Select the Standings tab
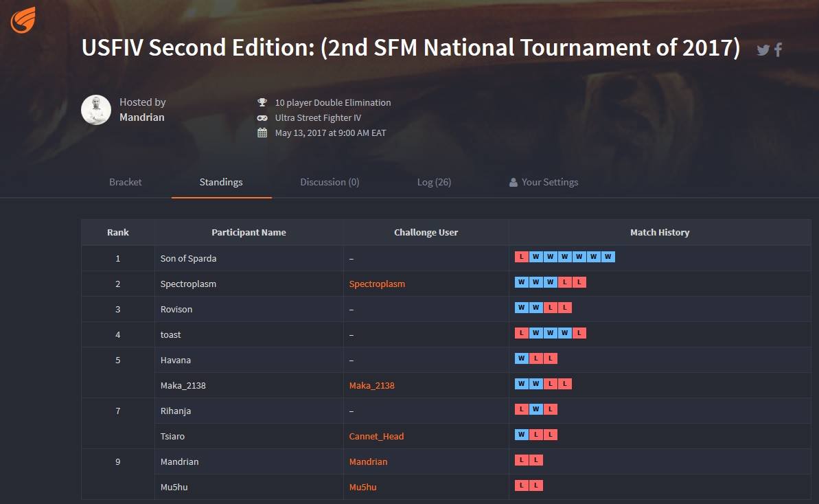The width and height of the screenshot is (819, 504). pyautogui.click(x=221, y=182)
